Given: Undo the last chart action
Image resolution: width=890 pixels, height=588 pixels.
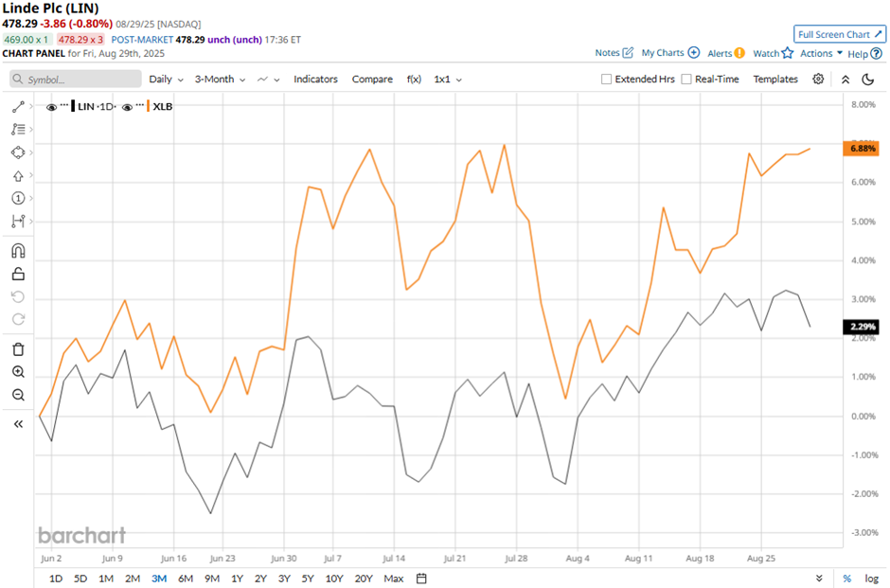Looking at the screenshot, I should [18, 296].
